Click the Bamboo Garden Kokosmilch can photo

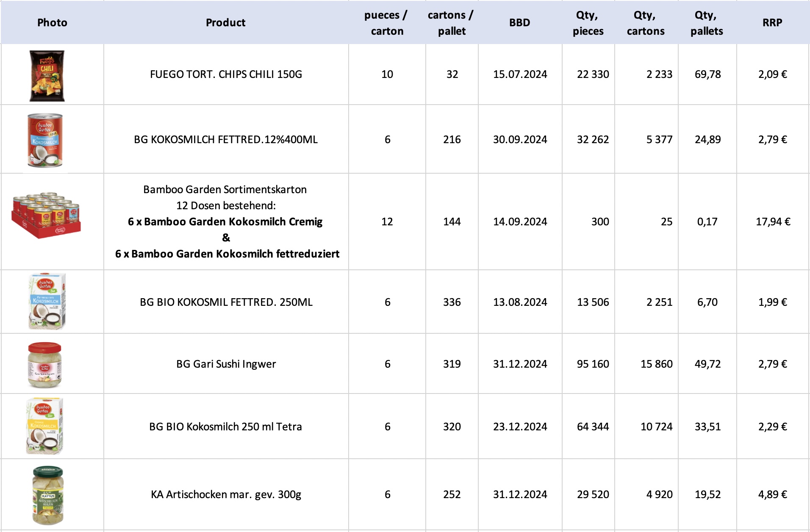[x=45, y=140]
